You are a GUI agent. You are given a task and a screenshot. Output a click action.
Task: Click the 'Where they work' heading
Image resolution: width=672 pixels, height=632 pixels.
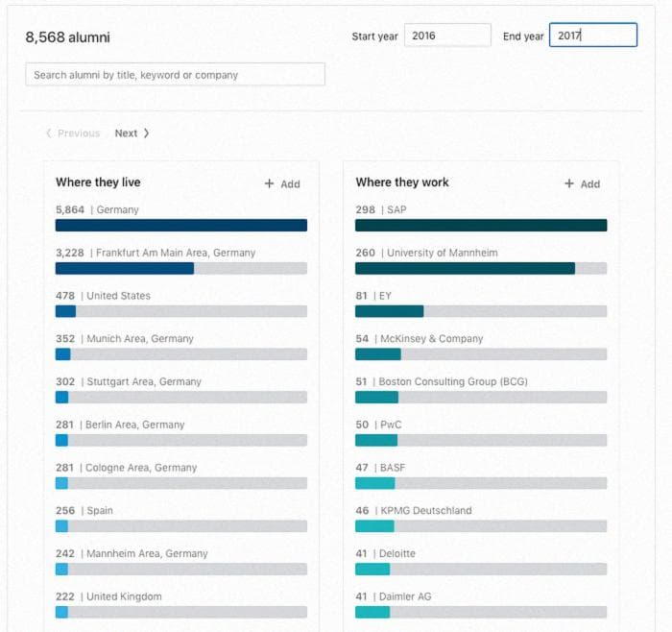[x=402, y=182]
